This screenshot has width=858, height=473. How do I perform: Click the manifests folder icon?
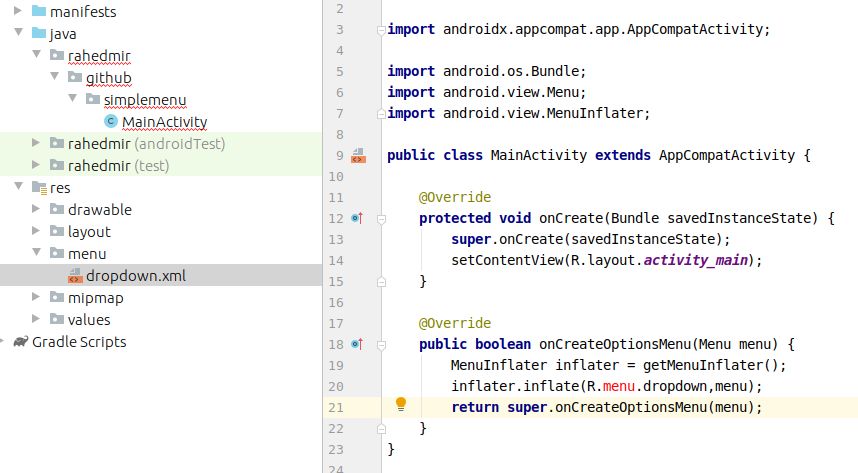click(x=39, y=11)
